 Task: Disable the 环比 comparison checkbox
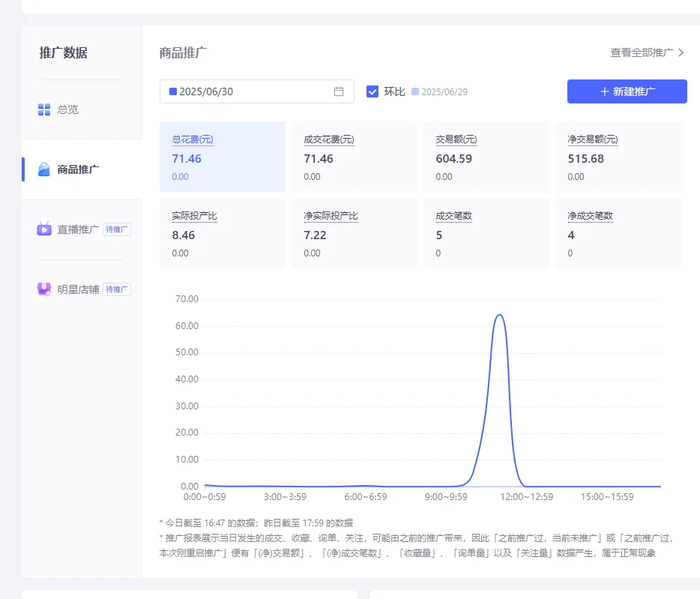[x=372, y=91]
